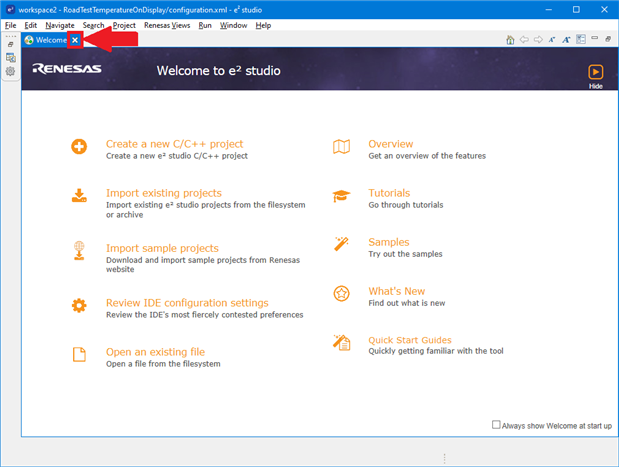The image size is (619, 467).
Task: Open the Edit menu
Action: [30, 25]
